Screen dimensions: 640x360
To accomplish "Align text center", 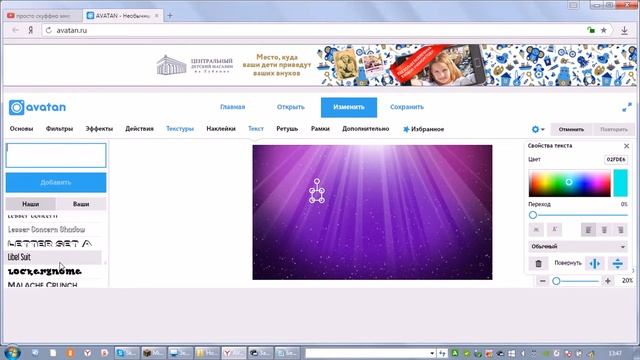I will click(x=604, y=230).
